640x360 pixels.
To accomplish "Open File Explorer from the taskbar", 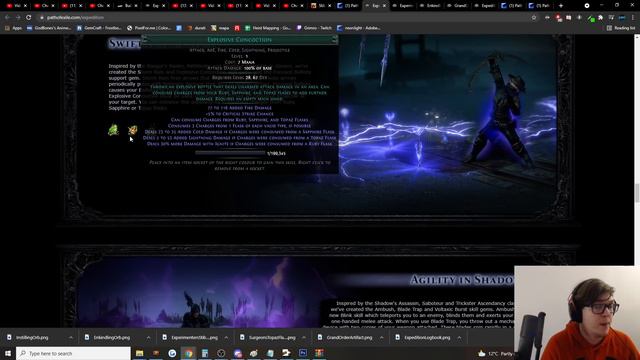I will point(140,353).
